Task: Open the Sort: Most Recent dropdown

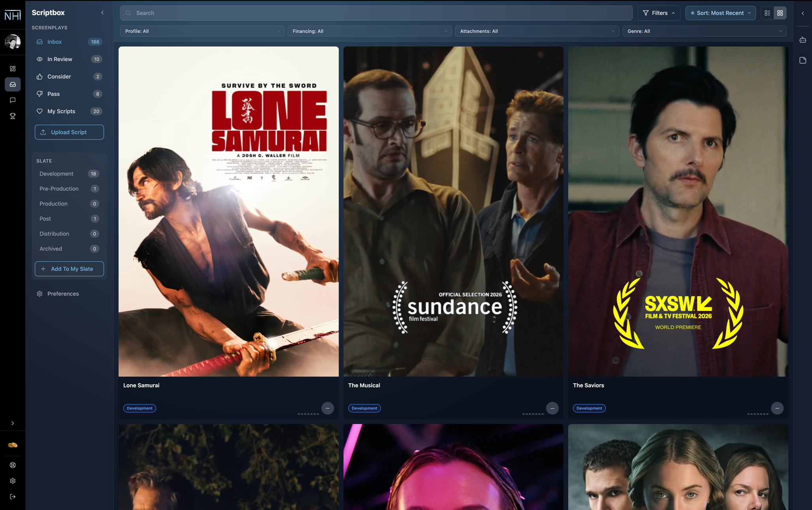Action: point(720,13)
